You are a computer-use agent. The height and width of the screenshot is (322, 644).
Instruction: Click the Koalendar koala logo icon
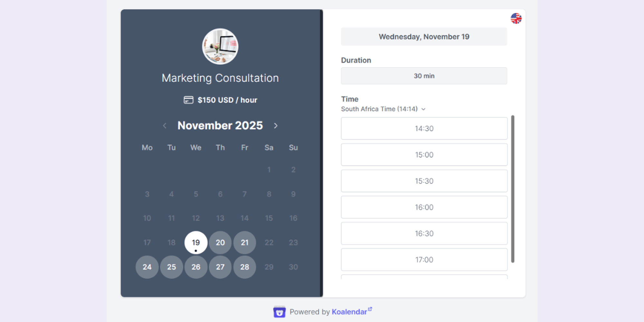point(280,312)
